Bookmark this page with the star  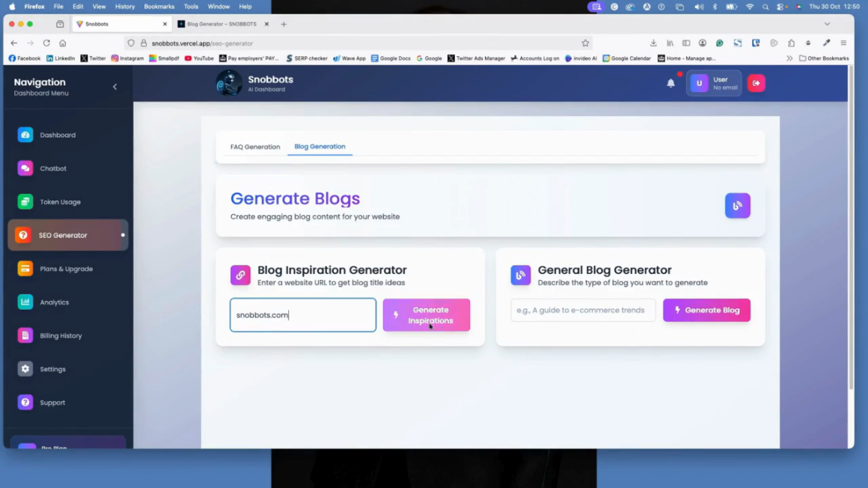[585, 43]
